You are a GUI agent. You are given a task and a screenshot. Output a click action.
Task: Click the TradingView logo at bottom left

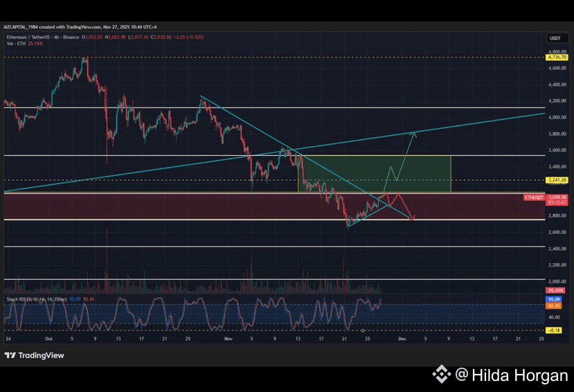[x=34, y=355]
